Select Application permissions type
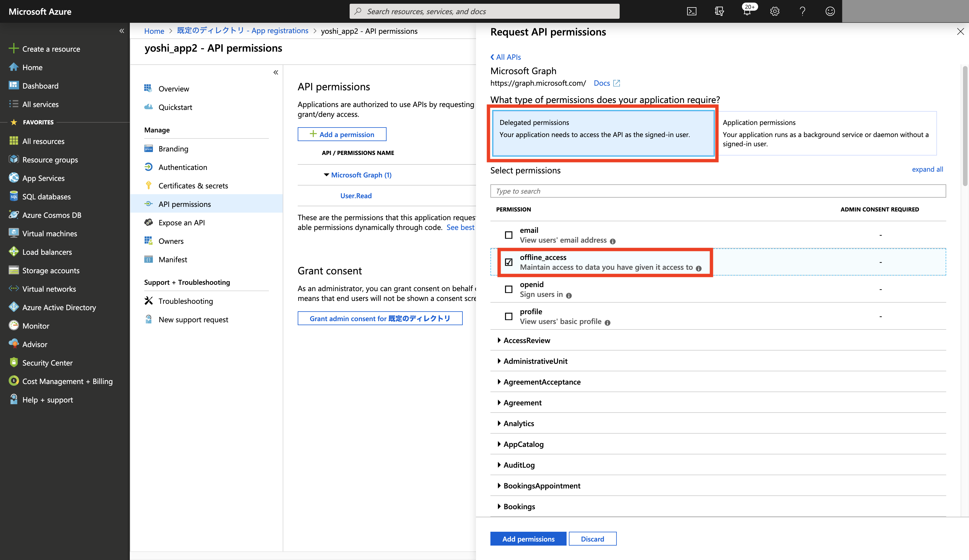This screenshot has width=969, height=560. (827, 133)
